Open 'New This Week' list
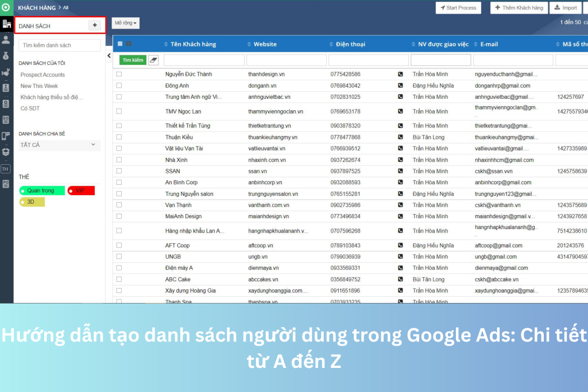The height and width of the screenshot is (392, 588). point(39,86)
